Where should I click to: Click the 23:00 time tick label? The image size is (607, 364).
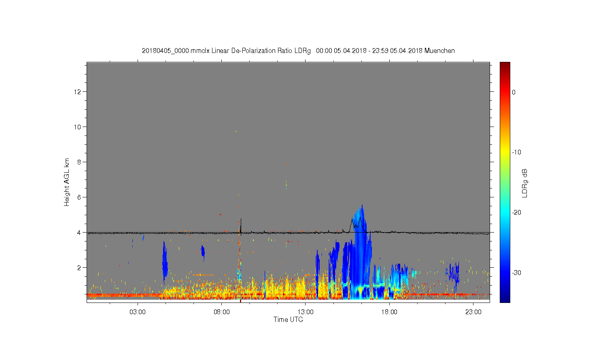point(473,312)
